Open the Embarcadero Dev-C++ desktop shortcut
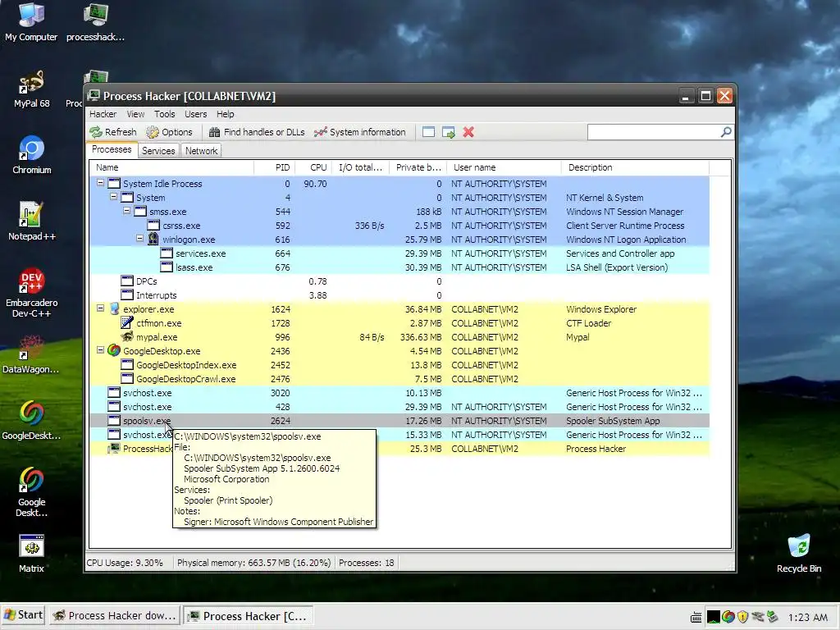This screenshot has width=840, height=630. (32, 294)
